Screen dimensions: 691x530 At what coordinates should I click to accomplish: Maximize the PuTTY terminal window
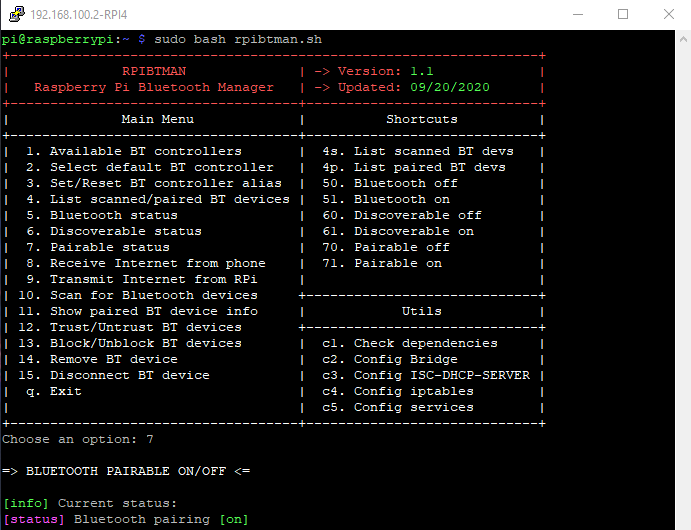click(623, 15)
